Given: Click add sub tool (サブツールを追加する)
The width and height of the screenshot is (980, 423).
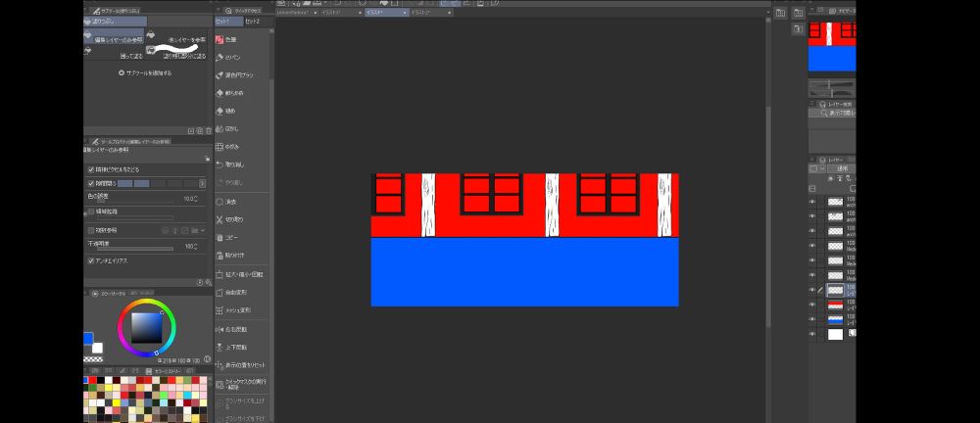Looking at the screenshot, I should click(x=145, y=73).
